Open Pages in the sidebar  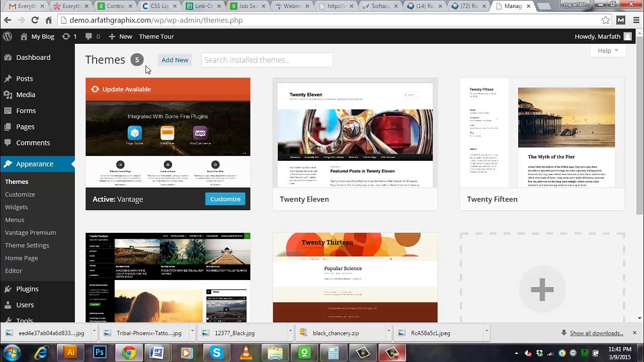pyautogui.click(x=37, y=127)
